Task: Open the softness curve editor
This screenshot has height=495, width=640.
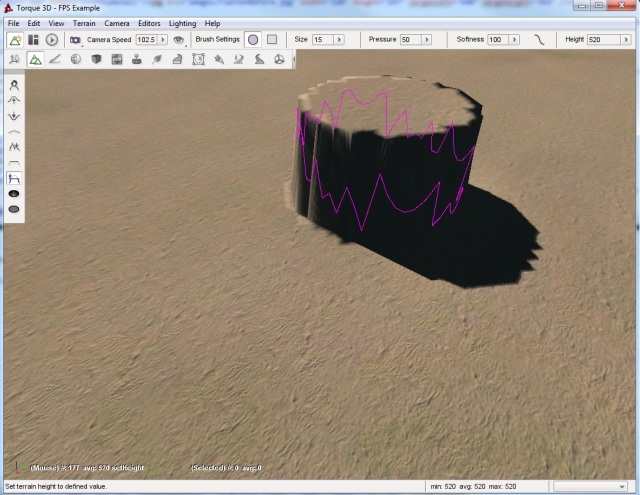Action: (540, 40)
